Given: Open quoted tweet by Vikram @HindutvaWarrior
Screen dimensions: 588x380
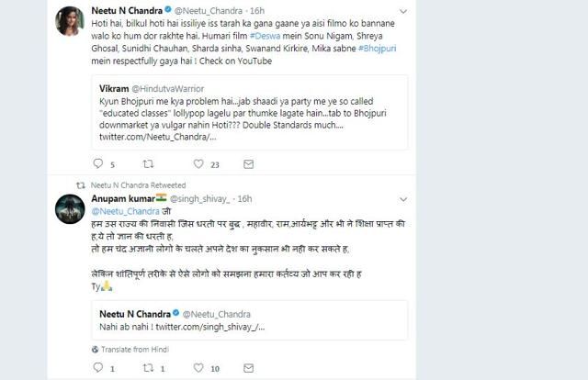Looking at the screenshot, I should click(x=250, y=112).
